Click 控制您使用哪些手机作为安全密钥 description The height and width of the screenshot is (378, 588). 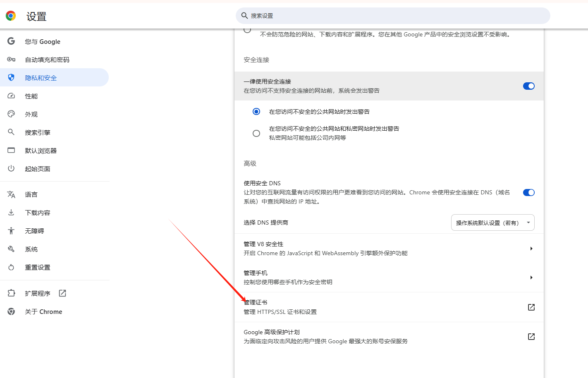[x=288, y=282]
